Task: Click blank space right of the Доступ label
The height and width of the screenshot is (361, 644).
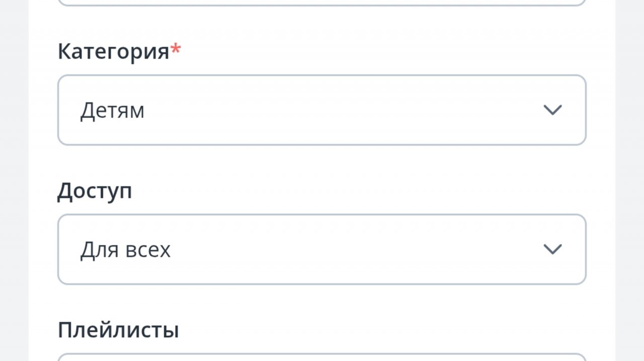Action: 352,191
